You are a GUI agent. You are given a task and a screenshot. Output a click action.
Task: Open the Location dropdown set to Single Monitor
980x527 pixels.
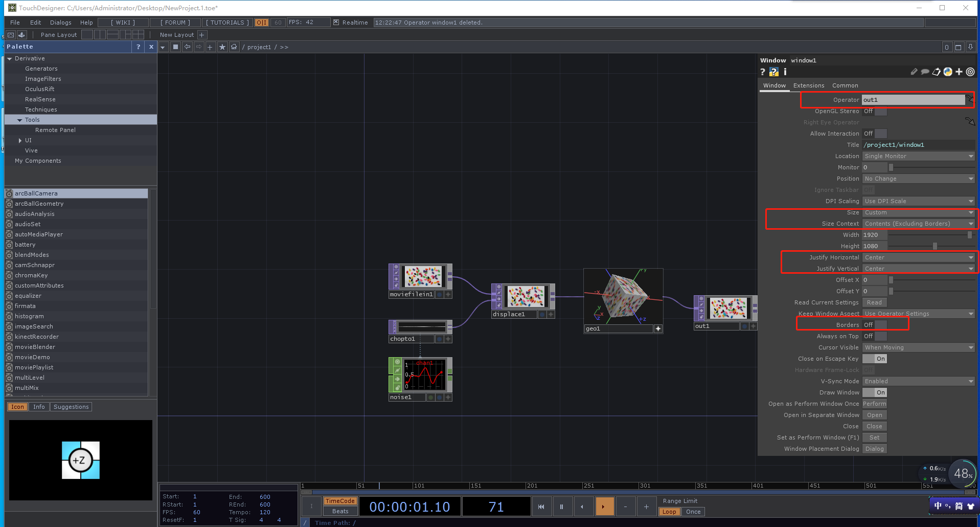[918, 156]
